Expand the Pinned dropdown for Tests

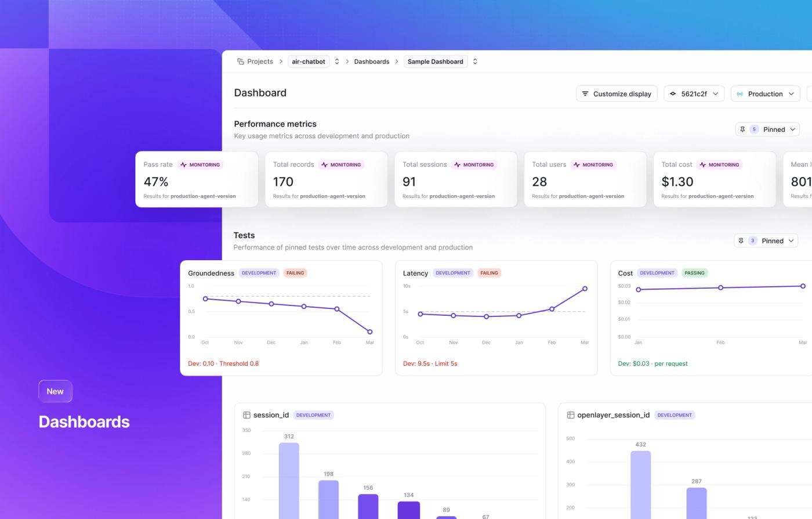[x=766, y=240]
